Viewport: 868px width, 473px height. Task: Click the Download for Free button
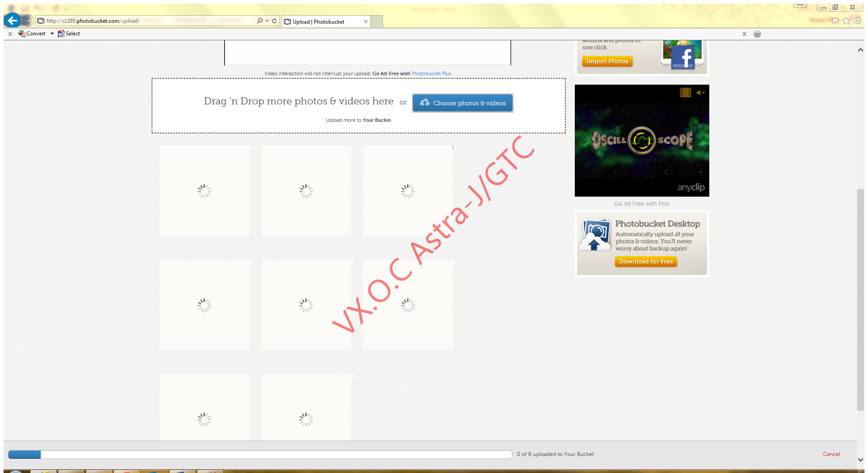(x=646, y=261)
